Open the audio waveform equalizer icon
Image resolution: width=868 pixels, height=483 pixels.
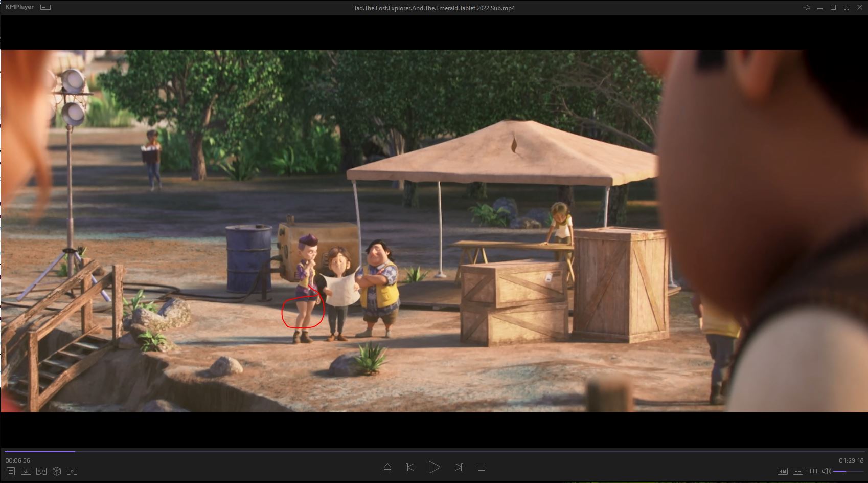click(813, 471)
